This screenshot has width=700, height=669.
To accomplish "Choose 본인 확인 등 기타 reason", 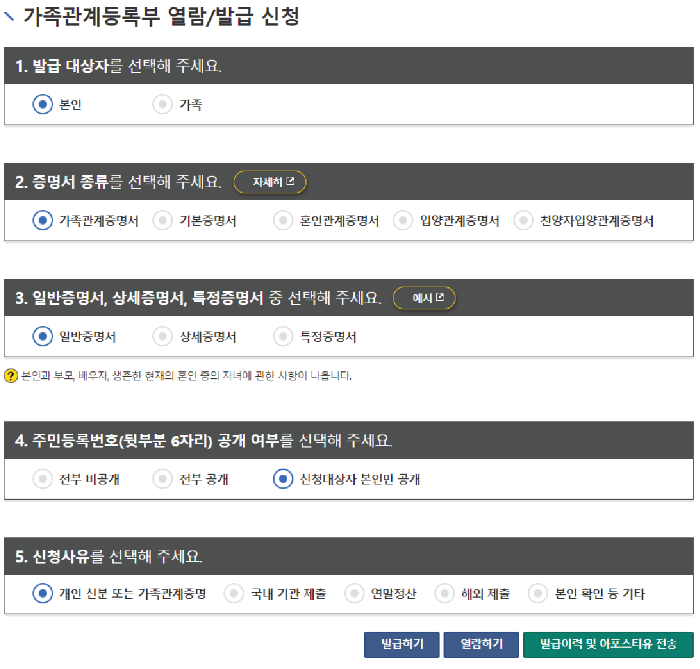I will pyautogui.click(x=538, y=594).
